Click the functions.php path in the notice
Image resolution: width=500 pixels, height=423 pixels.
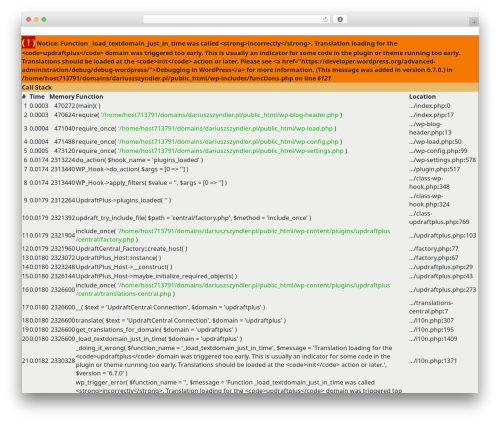157,78
